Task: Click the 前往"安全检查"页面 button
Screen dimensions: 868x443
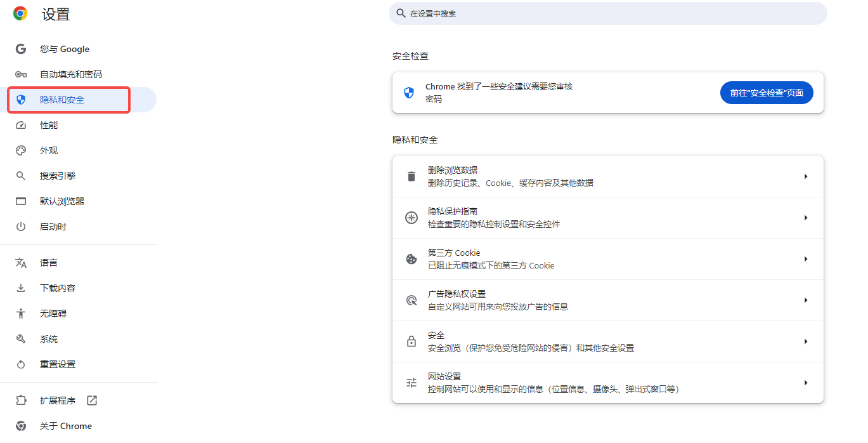Action: (767, 93)
